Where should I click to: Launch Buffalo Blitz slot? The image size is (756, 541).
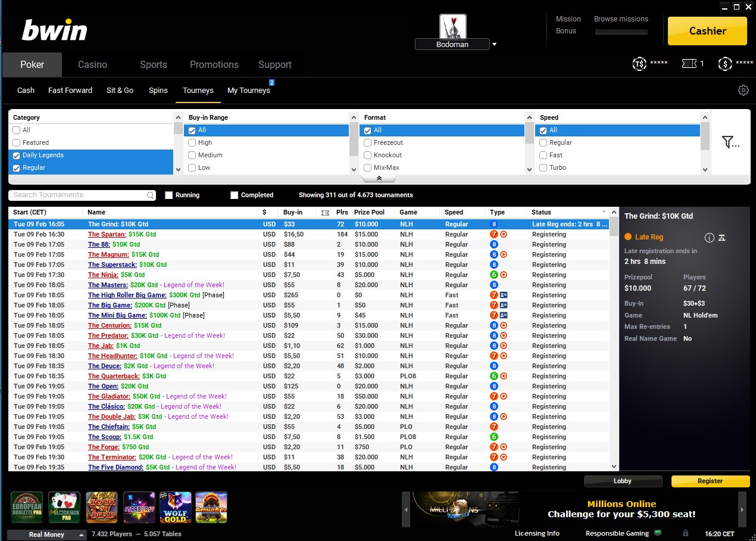click(211, 507)
